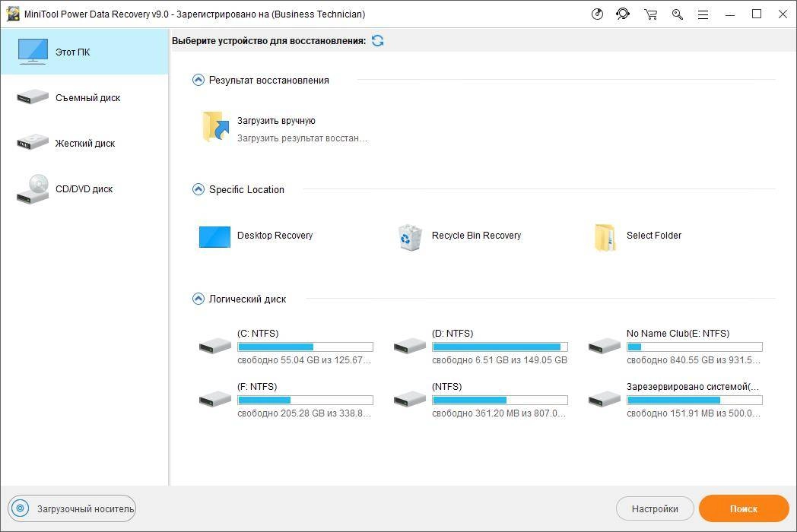Select the Зарезервировано системой drive icon
The image size is (797, 532).
click(605, 399)
